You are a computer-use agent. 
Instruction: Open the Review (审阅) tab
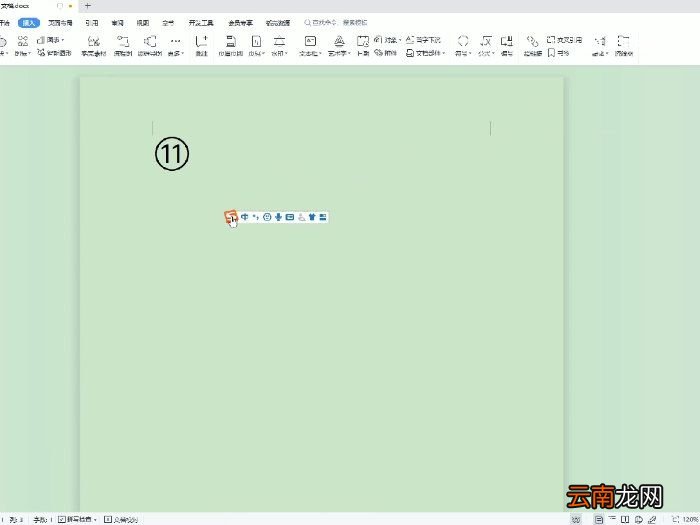pos(117,23)
